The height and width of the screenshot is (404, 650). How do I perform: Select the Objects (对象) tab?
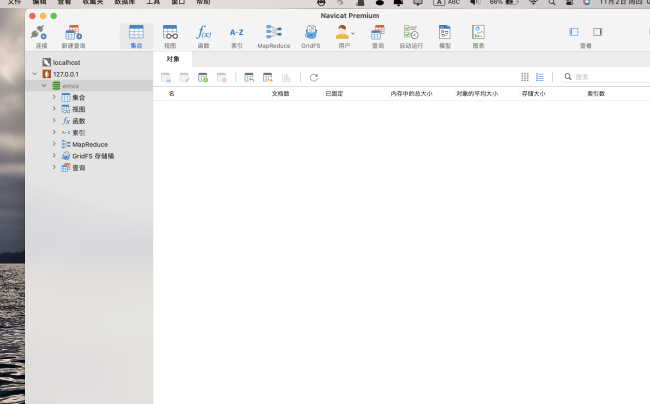173,59
